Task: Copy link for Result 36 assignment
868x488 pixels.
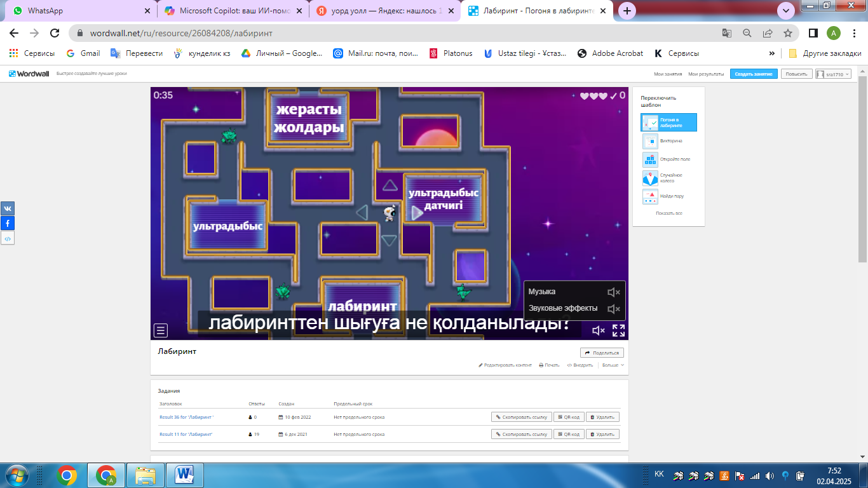Action: (521, 417)
